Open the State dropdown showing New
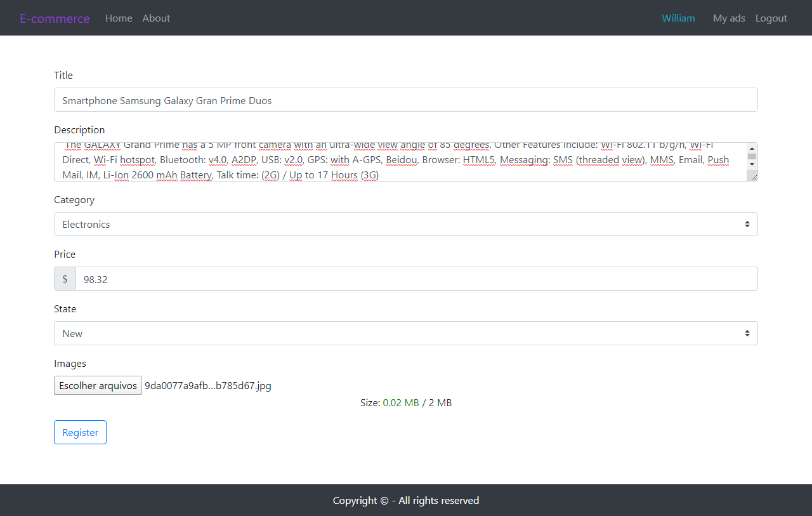Screen dimensions: 812x516 pos(406,333)
